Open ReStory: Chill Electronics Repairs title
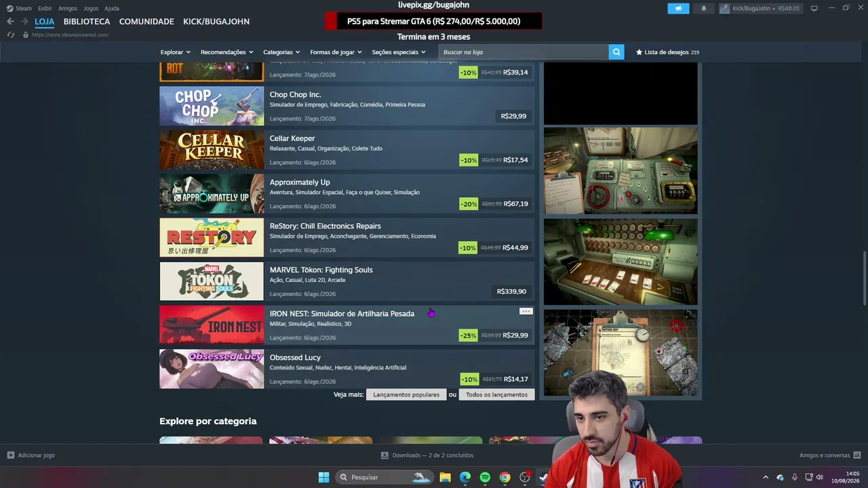868x488 pixels. pyautogui.click(x=325, y=226)
